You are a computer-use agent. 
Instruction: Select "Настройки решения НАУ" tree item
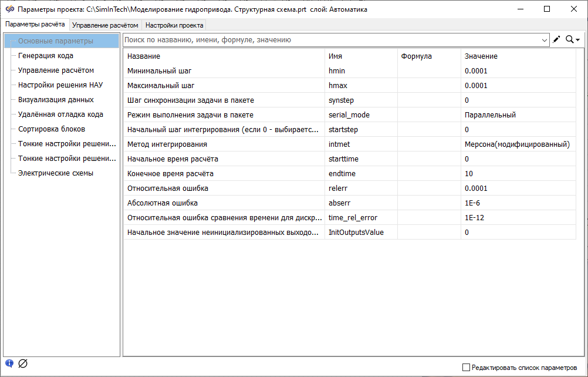point(60,85)
